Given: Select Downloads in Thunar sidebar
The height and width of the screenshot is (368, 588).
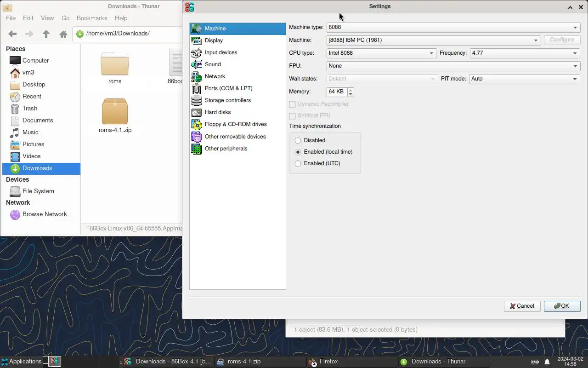Looking at the screenshot, I should (x=41, y=168).
